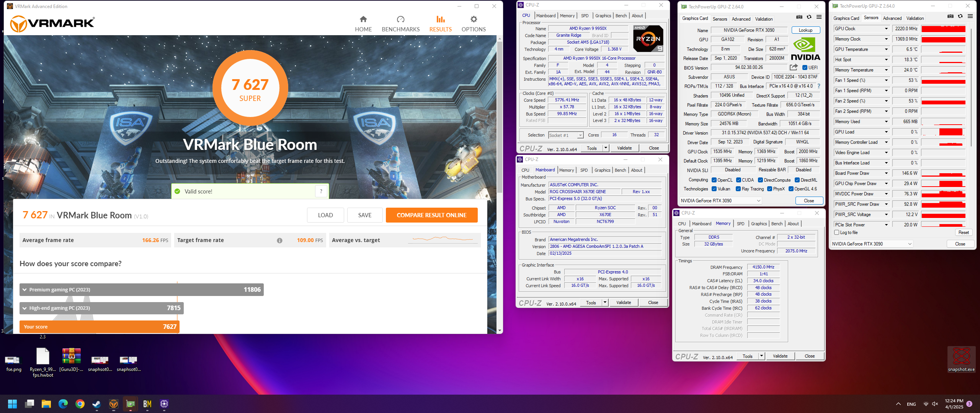
Task: Open the Validation tab in GPU-Z Sensors window
Action: [915, 18]
